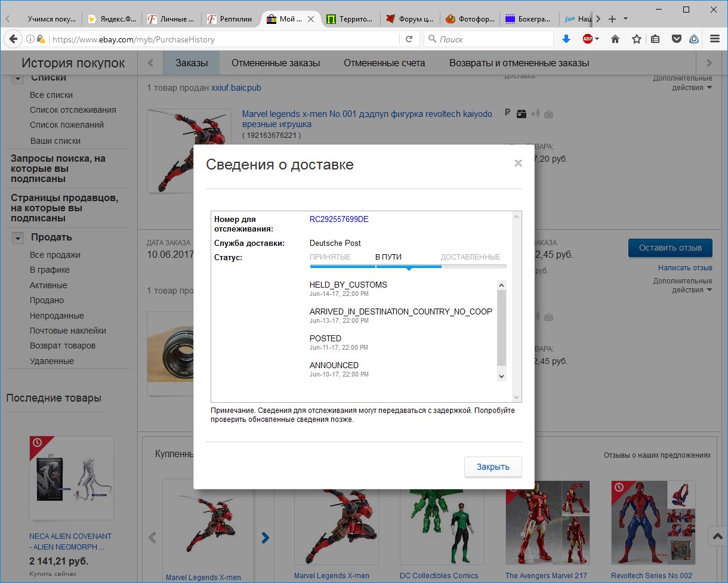Click HELD_BY_CUSTOMS status entry

pyautogui.click(x=348, y=285)
